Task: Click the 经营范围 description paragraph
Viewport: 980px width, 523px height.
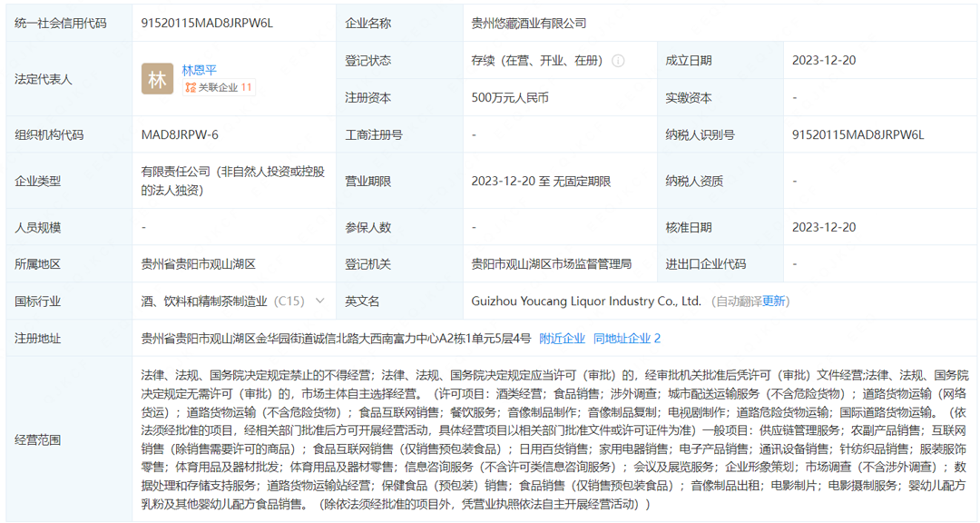Action: [554, 439]
